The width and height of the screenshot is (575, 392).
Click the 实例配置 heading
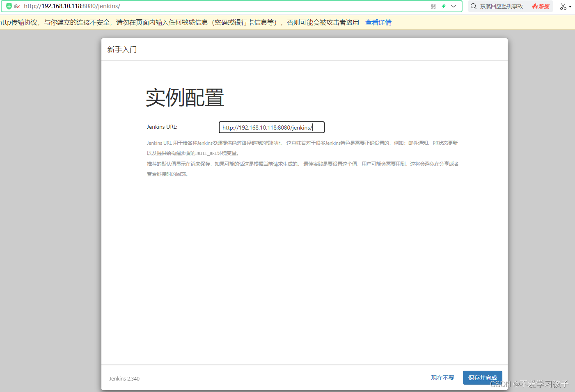[185, 98]
